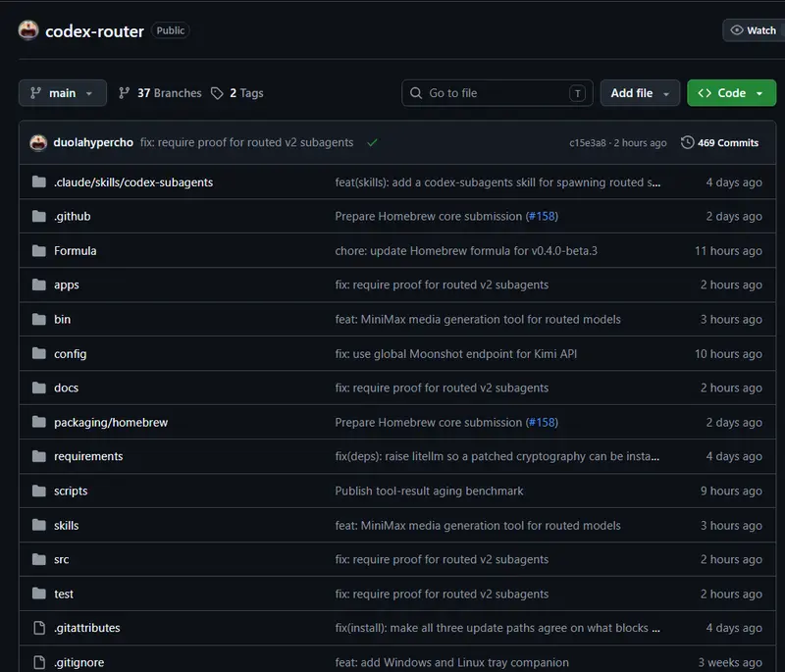Click the commits history clock icon

coord(688,142)
